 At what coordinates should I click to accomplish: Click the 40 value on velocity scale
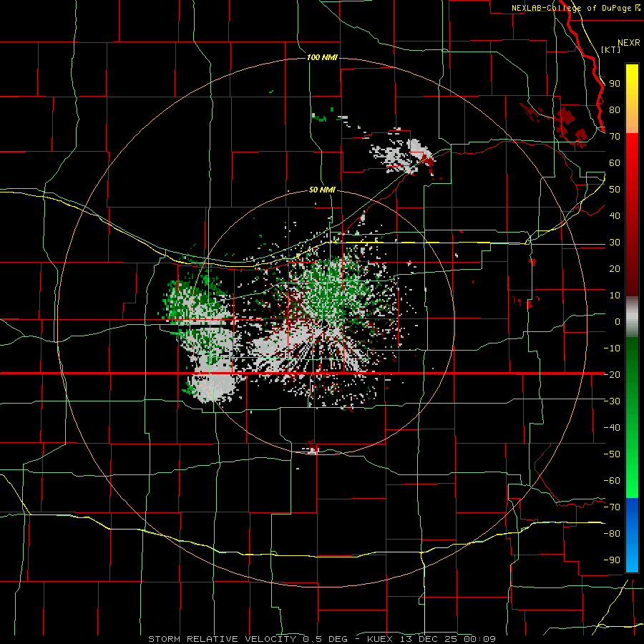click(615, 216)
